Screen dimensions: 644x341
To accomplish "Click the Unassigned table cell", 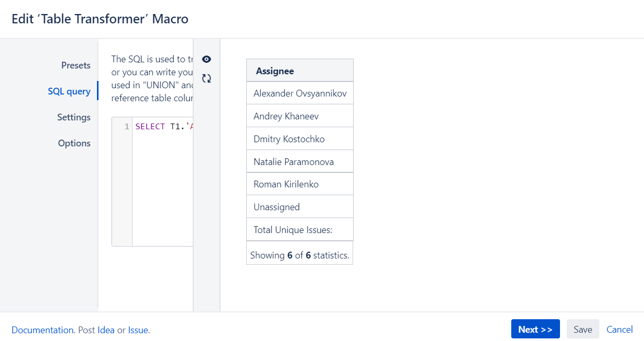I will (x=300, y=207).
